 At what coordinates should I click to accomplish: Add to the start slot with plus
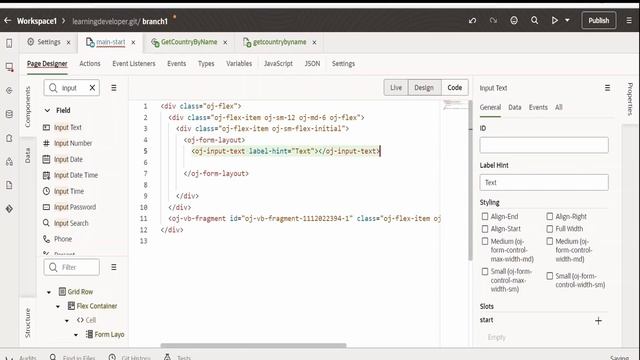click(598, 321)
